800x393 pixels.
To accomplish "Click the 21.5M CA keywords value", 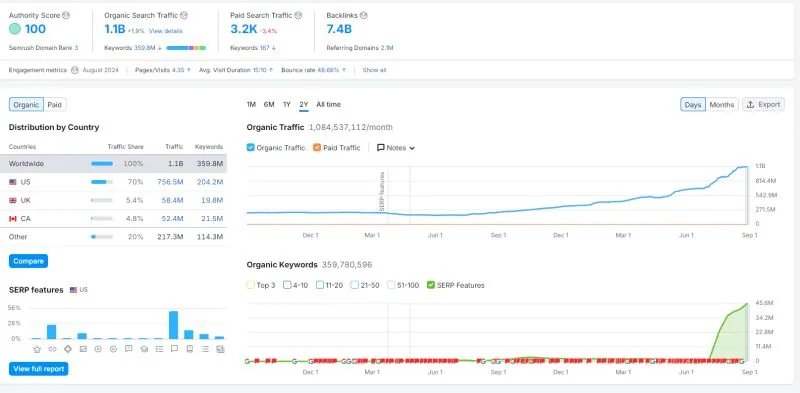I will (212, 219).
